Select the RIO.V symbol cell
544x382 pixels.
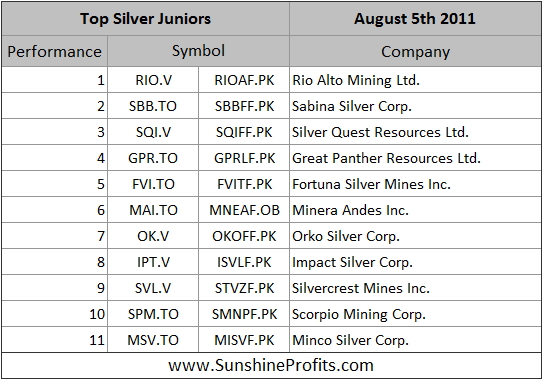pyautogui.click(x=153, y=80)
